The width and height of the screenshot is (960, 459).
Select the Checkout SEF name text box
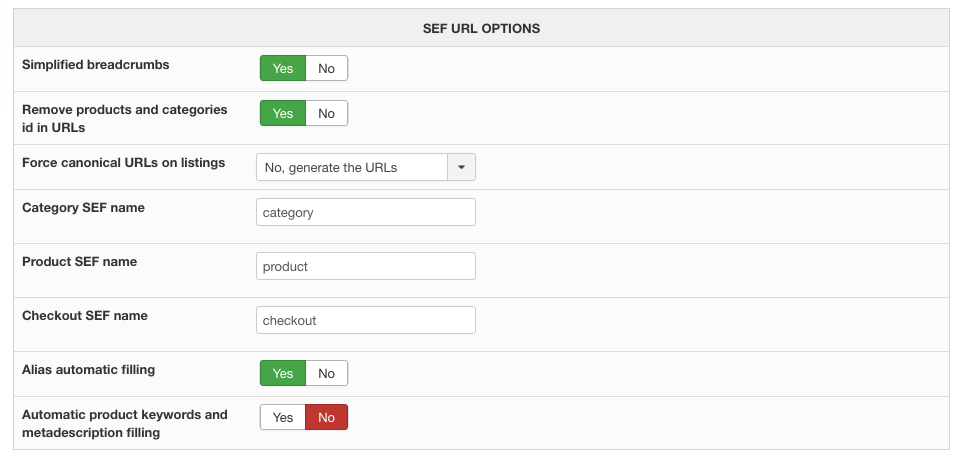tap(365, 320)
